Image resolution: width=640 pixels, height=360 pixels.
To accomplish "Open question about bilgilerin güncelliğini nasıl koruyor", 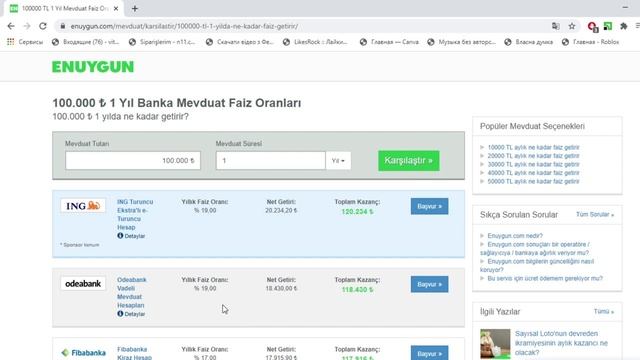I will point(537,266).
